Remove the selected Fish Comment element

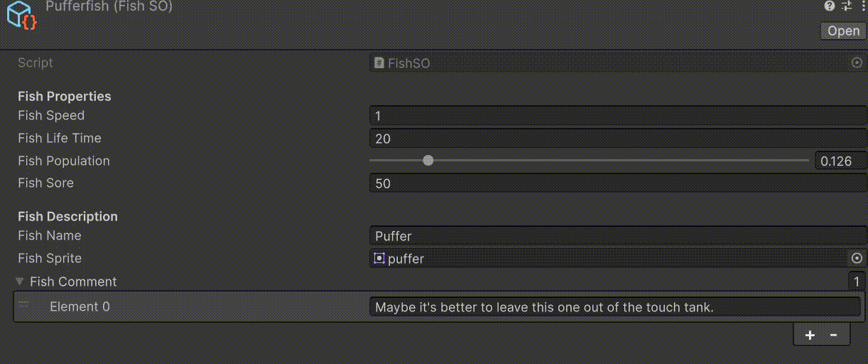click(834, 336)
